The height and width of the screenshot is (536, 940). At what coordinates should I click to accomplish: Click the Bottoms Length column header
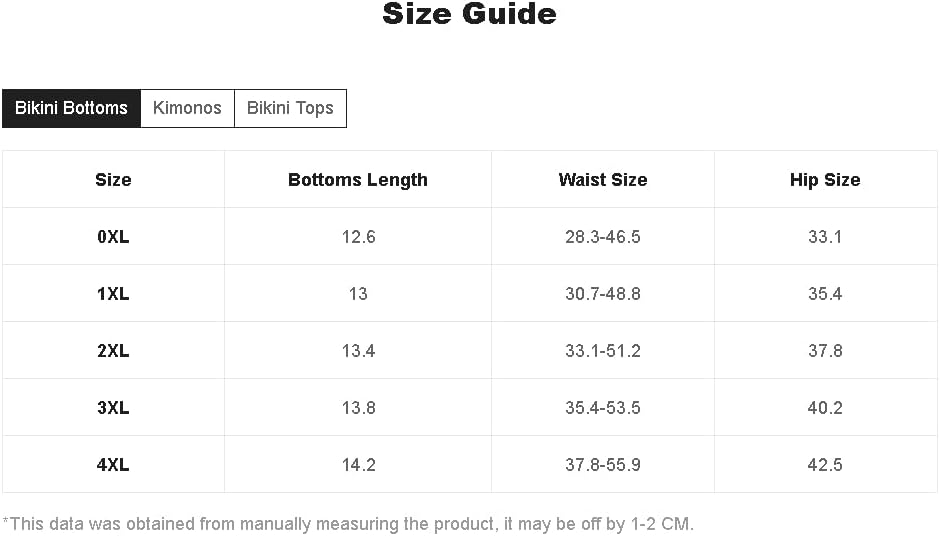pyautogui.click(x=358, y=180)
